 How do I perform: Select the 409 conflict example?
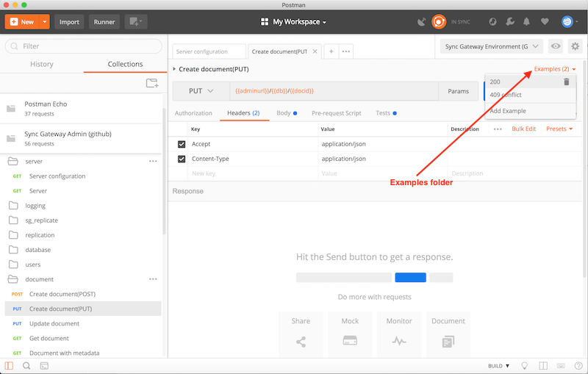pos(506,95)
